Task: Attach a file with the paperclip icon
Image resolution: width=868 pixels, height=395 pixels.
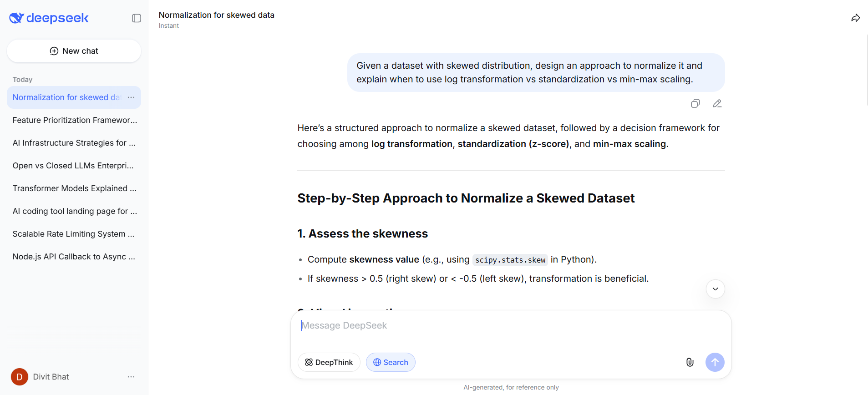Action: [x=690, y=362]
